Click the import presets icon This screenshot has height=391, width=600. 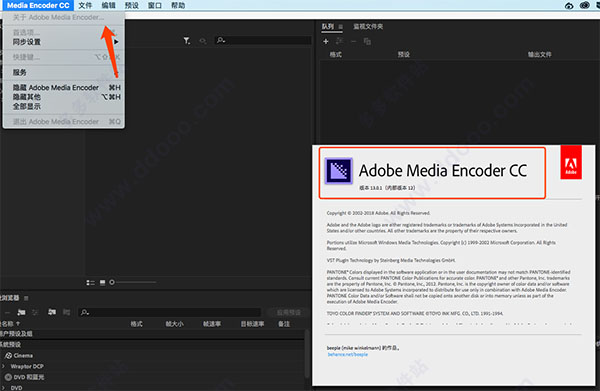(52, 312)
